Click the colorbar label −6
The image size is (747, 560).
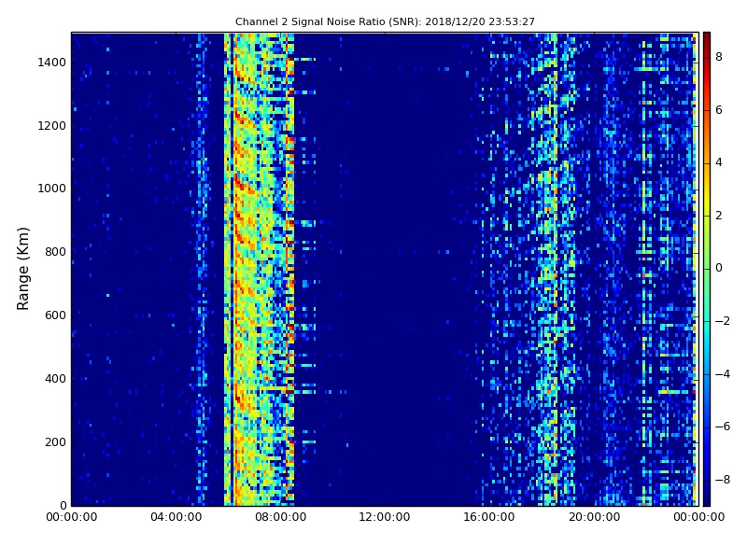coord(723,427)
